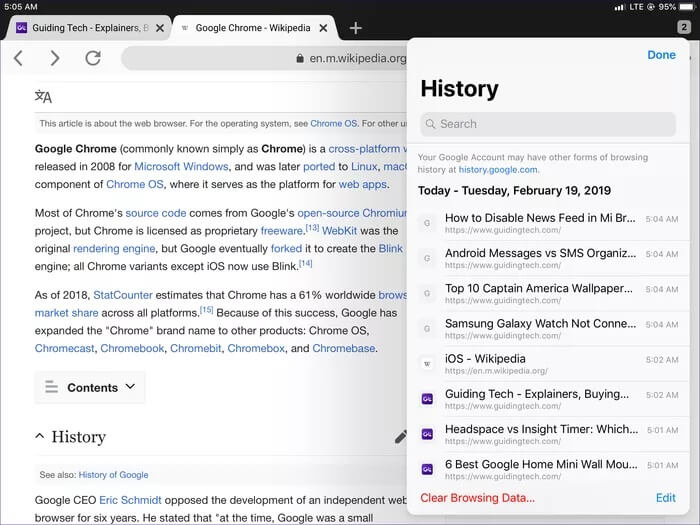Viewport: 700px width, 525px height.
Task: Close the Guiding Tech tab
Action: tap(160, 28)
